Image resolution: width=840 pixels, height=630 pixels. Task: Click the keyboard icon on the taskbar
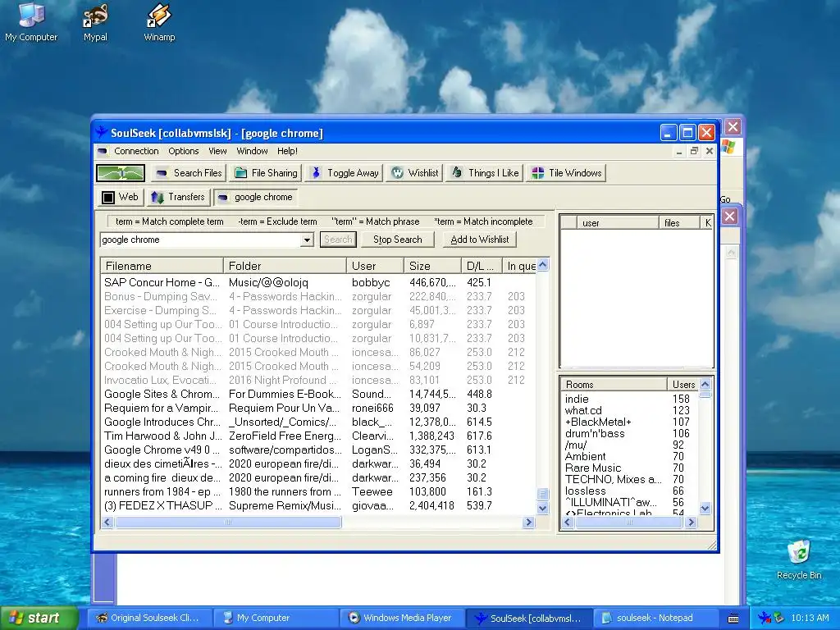click(733, 619)
